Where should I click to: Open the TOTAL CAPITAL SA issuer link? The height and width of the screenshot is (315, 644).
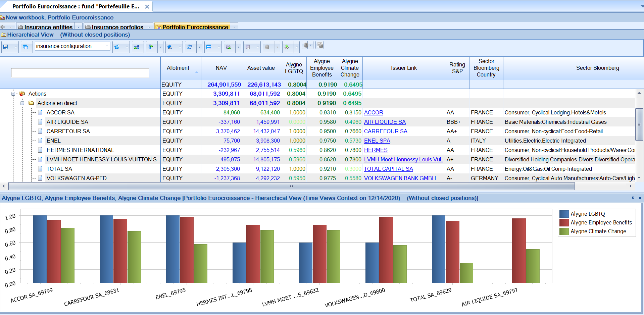click(389, 169)
